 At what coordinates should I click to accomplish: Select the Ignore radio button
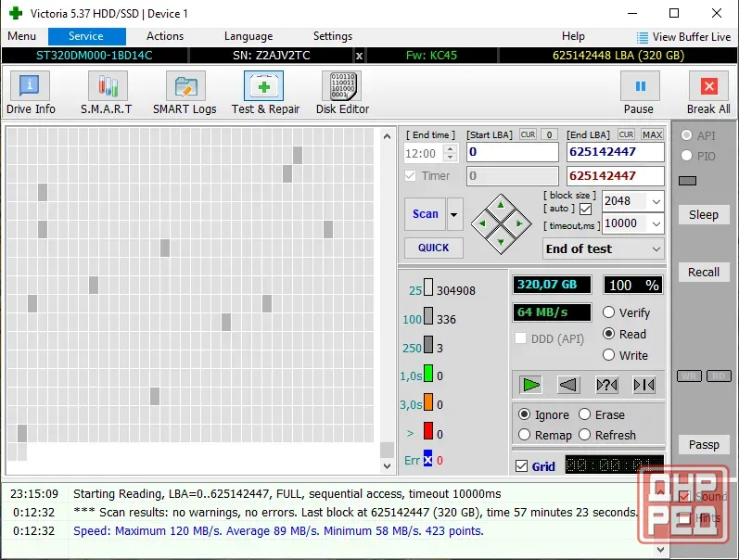pos(524,414)
